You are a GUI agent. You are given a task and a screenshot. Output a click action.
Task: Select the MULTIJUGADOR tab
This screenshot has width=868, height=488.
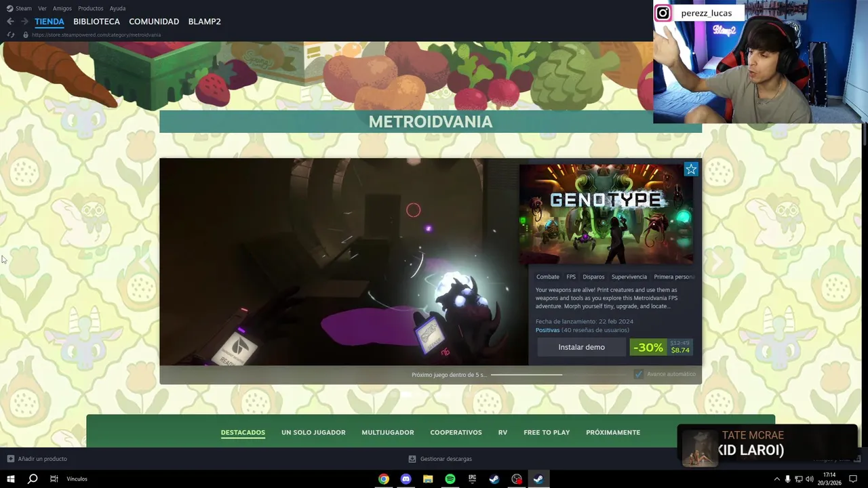388,432
